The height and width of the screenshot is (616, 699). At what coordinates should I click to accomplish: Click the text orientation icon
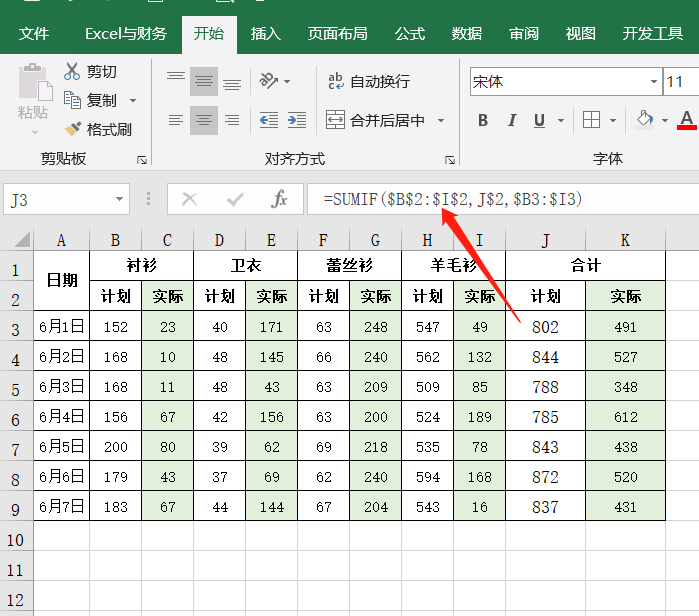[x=269, y=81]
